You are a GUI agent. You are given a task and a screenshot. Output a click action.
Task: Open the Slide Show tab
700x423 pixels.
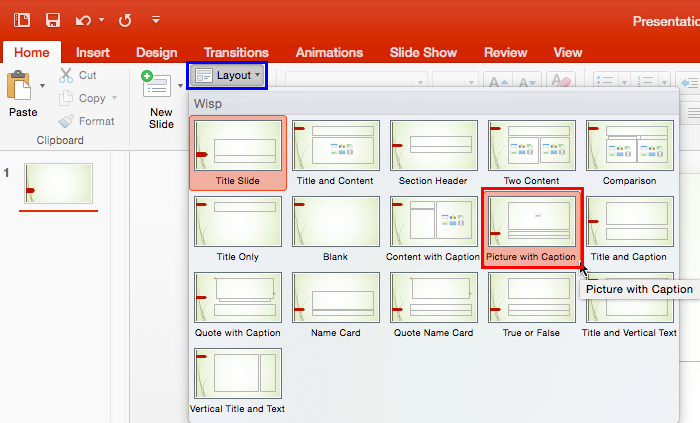pos(423,53)
